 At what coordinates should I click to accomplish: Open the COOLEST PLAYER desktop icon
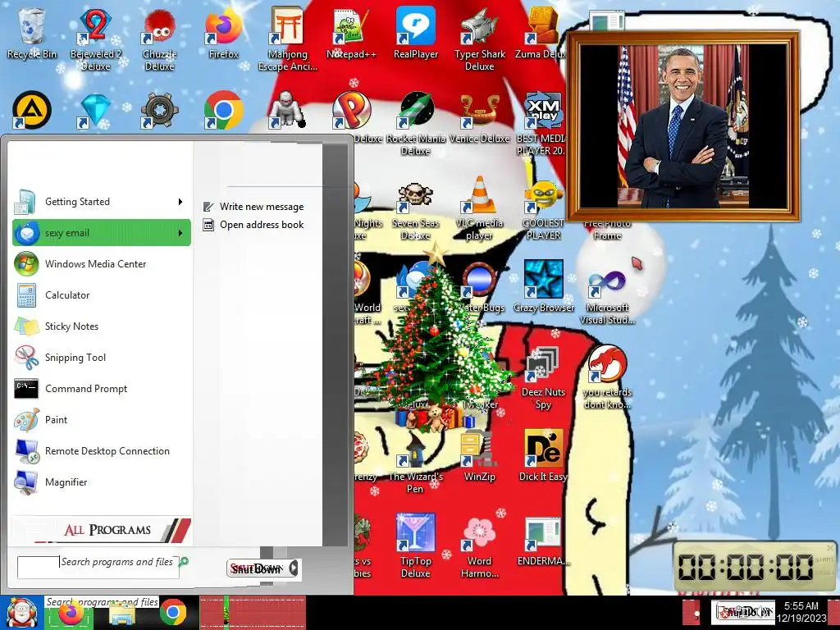click(543, 210)
